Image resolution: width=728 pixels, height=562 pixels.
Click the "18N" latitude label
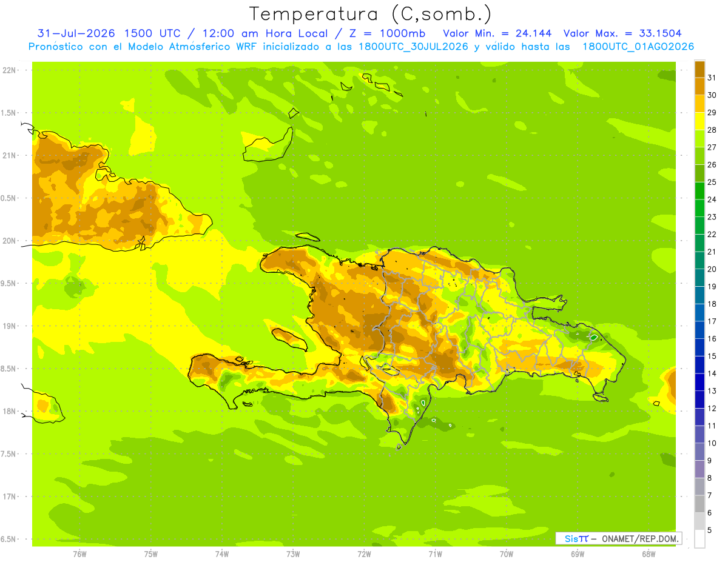click(9, 412)
